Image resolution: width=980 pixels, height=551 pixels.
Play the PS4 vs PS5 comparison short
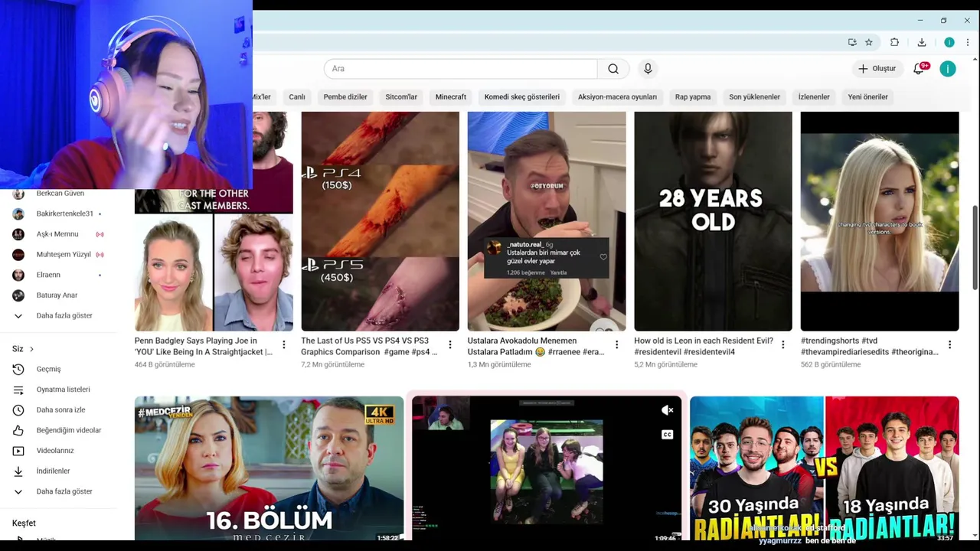tap(381, 221)
